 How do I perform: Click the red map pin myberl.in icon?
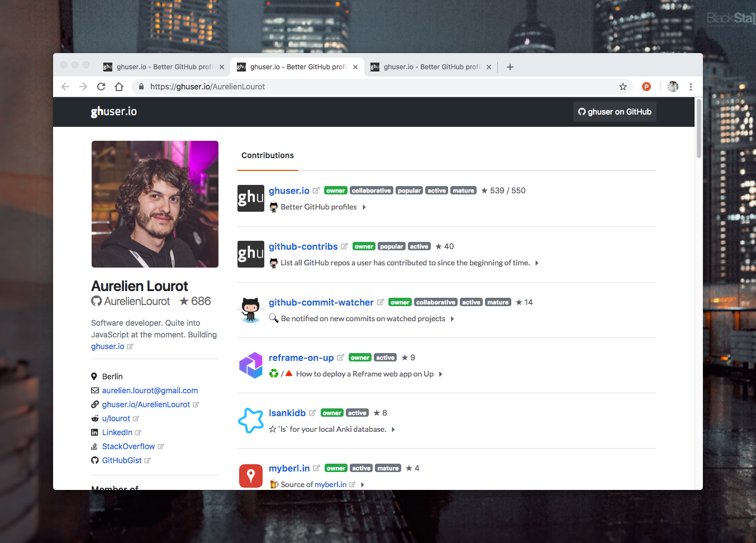[x=251, y=476]
